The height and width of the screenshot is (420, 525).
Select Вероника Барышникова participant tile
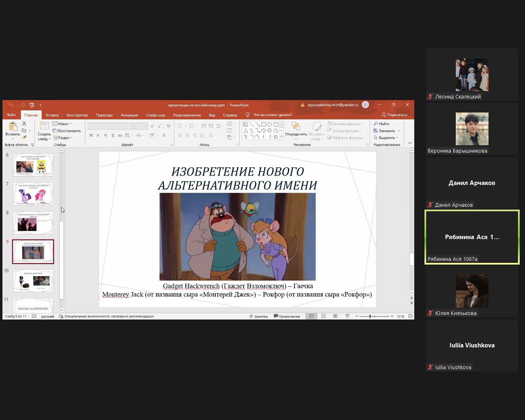[x=472, y=129]
